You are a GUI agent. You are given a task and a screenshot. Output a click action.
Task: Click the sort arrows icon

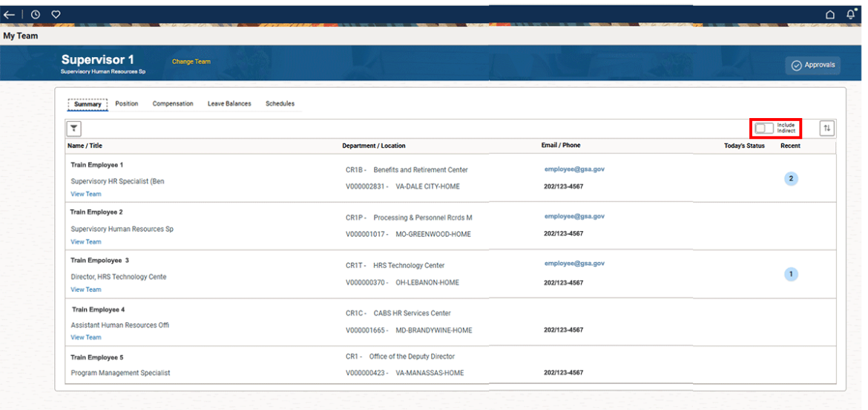pos(826,128)
